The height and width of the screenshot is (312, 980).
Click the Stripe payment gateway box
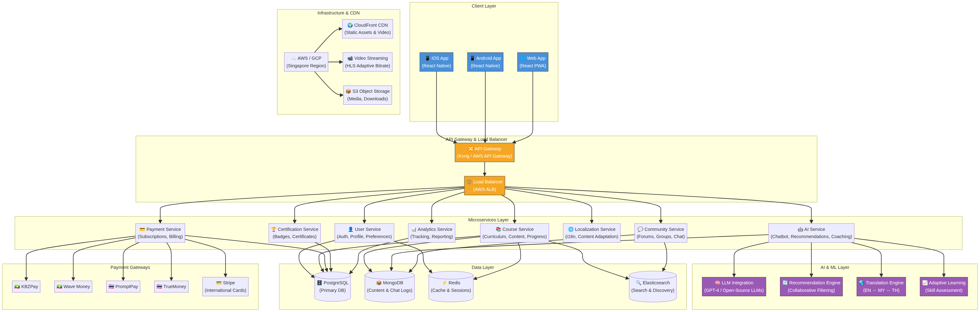point(225,286)
